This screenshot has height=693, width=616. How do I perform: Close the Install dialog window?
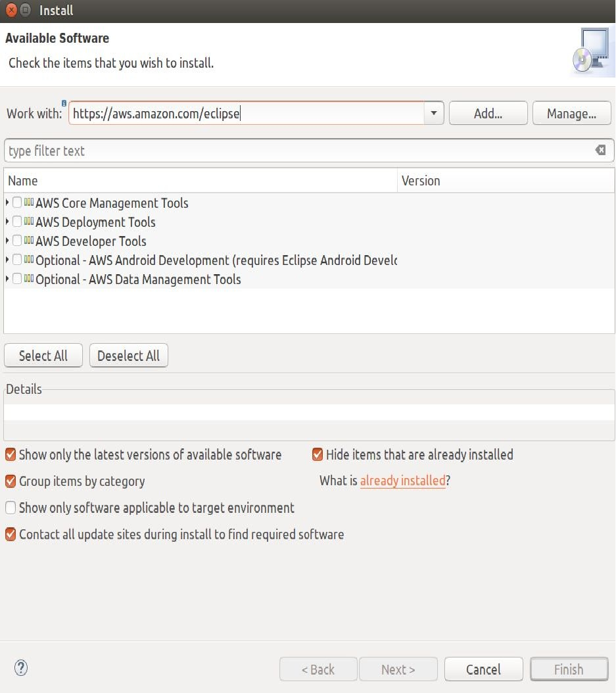click(x=11, y=10)
